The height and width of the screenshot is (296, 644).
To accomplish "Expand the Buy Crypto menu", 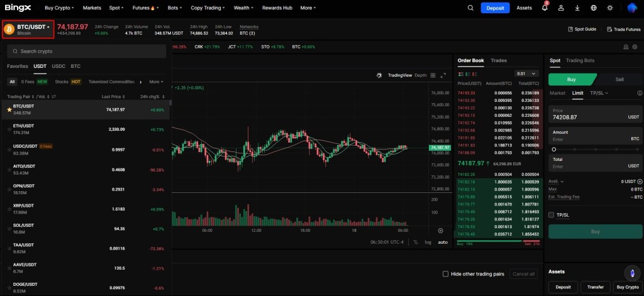I will click(60, 8).
